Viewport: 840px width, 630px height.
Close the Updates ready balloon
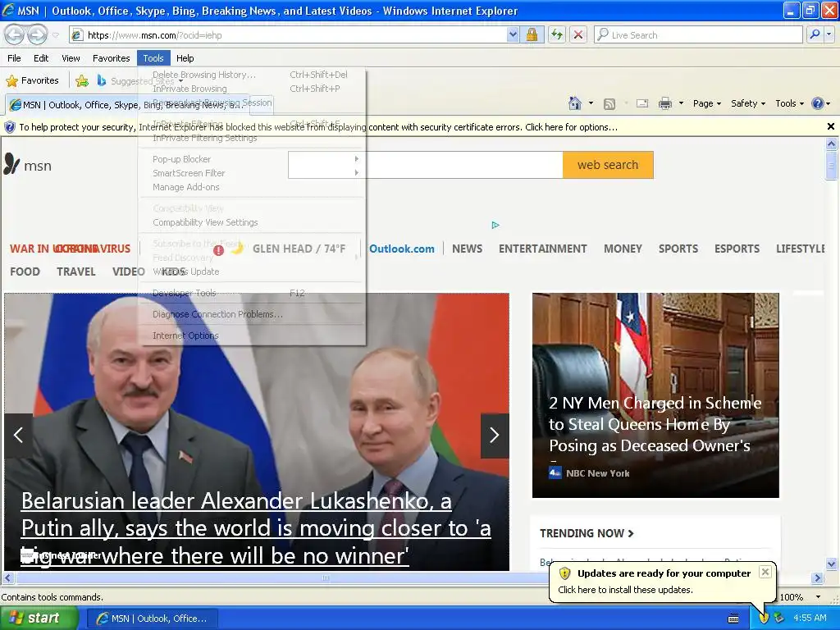tap(765, 572)
